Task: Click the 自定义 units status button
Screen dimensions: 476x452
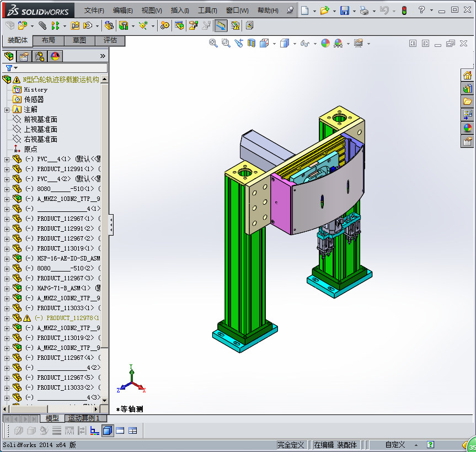Action: tap(395, 445)
